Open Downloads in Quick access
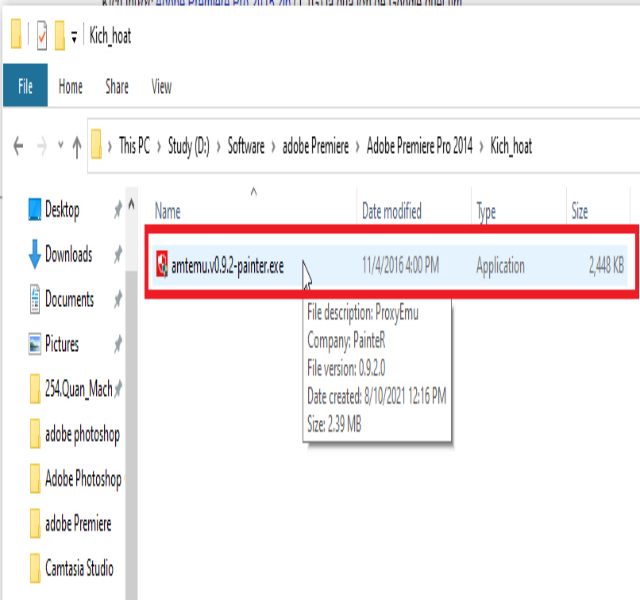The image size is (640, 600). coord(69,254)
